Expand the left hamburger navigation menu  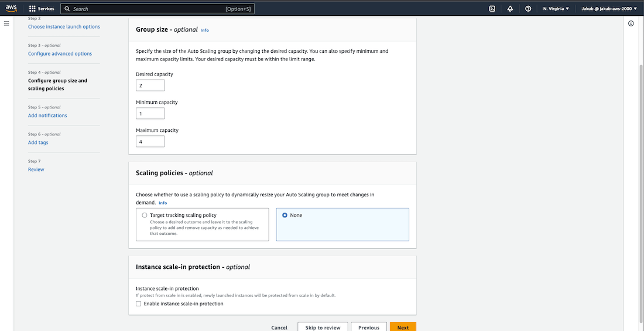(6, 23)
